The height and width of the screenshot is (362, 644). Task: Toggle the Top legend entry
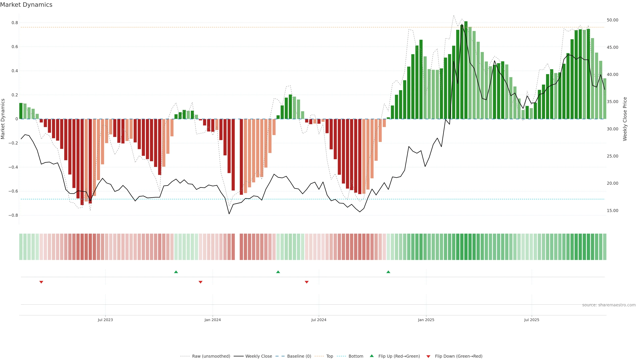(x=330, y=356)
